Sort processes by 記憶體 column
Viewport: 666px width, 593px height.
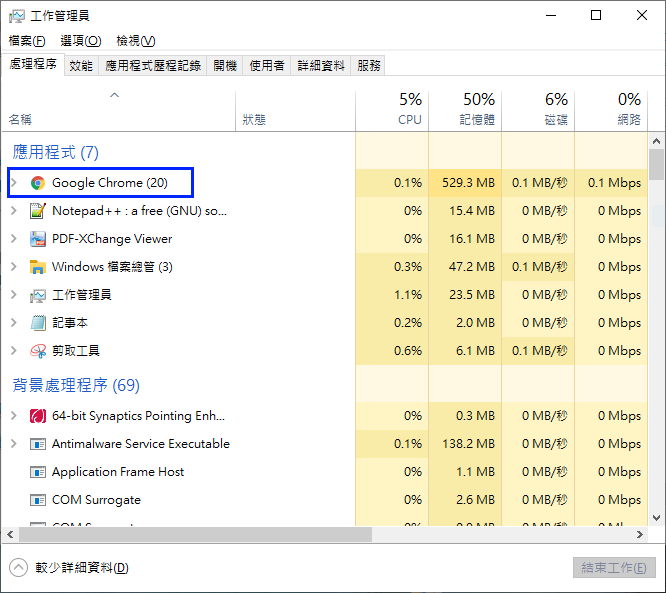(x=465, y=111)
